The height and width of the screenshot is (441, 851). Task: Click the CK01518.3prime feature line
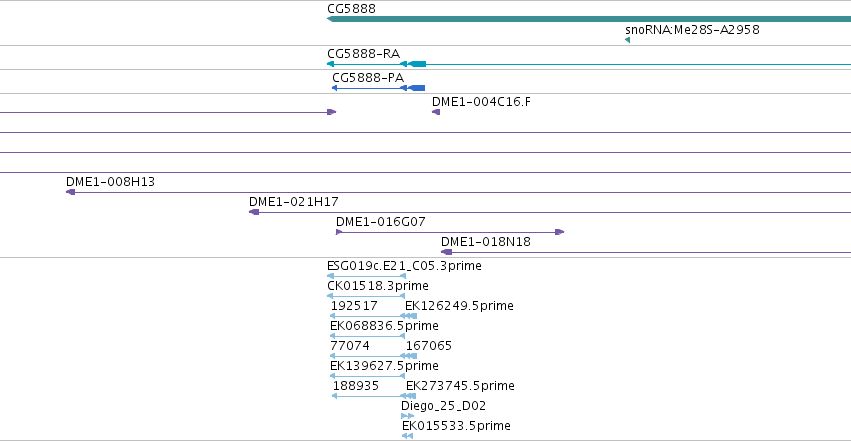(x=366, y=296)
